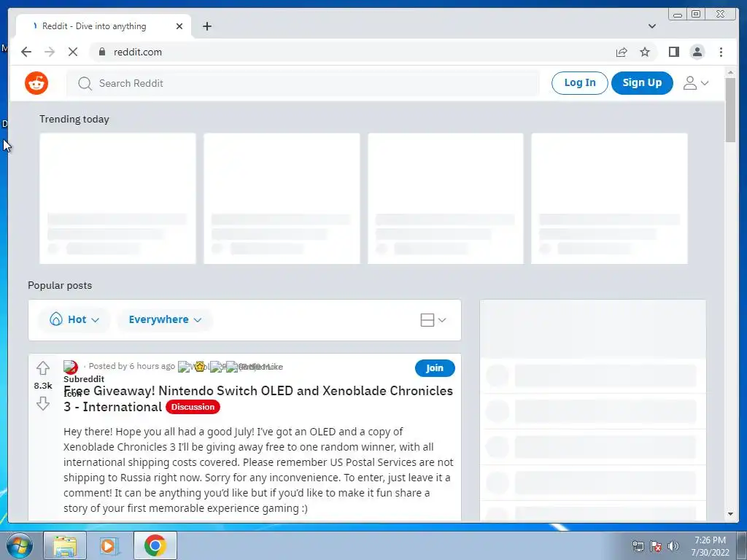Click the third Trending today card
This screenshot has height=560, width=747.
click(446, 198)
